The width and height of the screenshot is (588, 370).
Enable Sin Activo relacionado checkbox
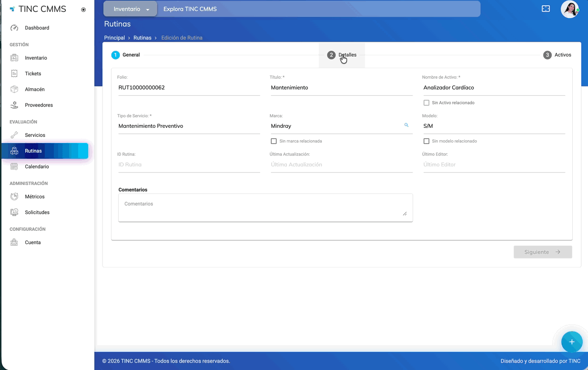pyautogui.click(x=426, y=103)
